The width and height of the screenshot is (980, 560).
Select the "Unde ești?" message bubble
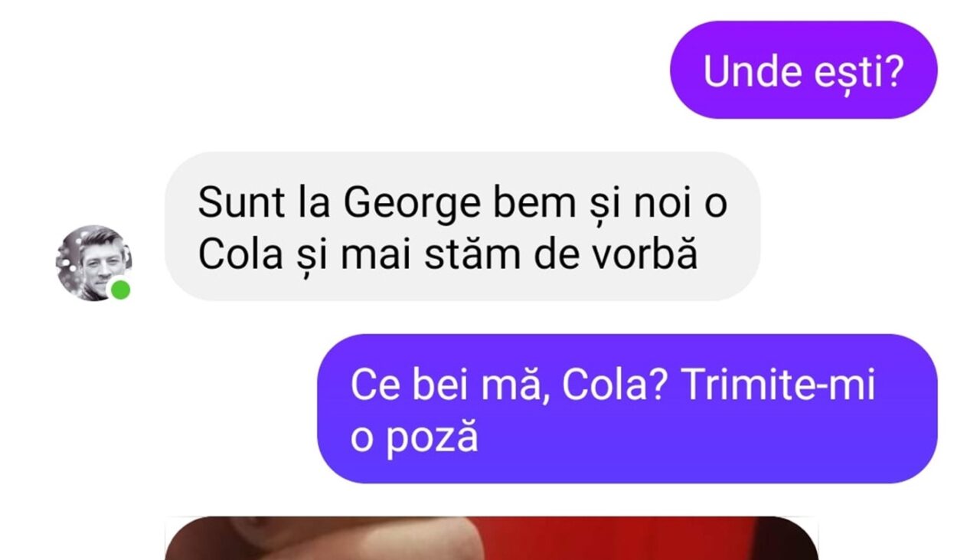click(x=803, y=70)
